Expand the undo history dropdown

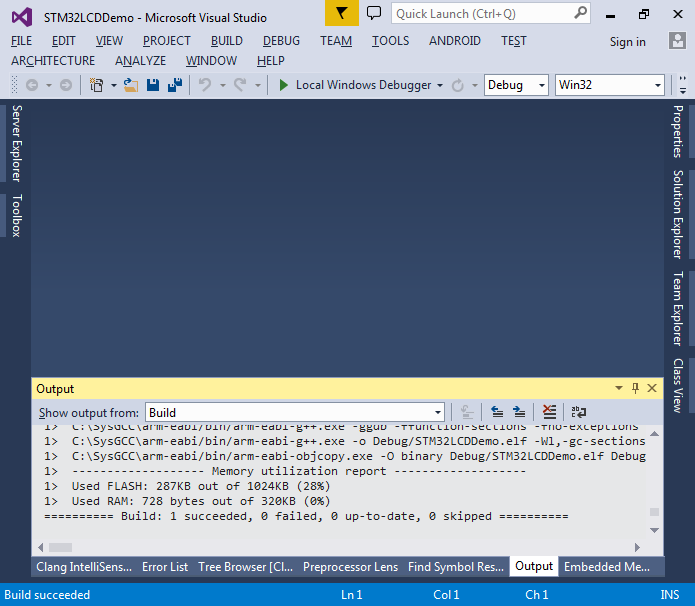(223, 85)
